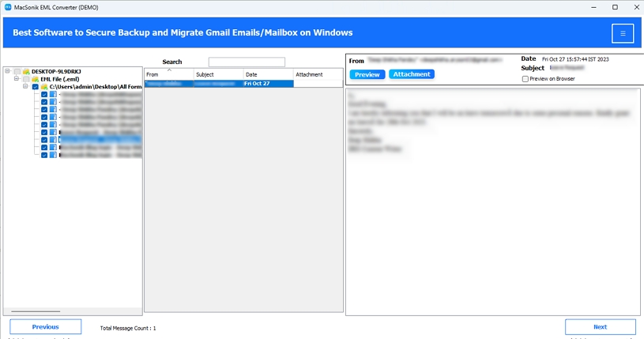Click the Total Message Count : 1 label

point(128,328)
